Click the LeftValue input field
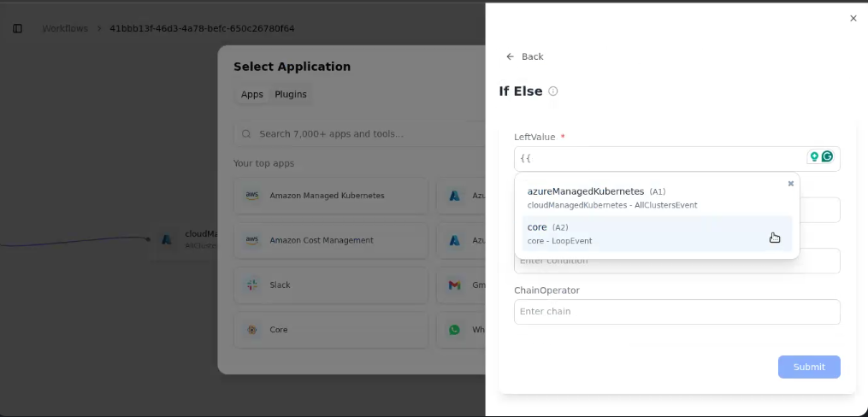The width and height of the screenshot is (868, 417). tap(658, 159)
